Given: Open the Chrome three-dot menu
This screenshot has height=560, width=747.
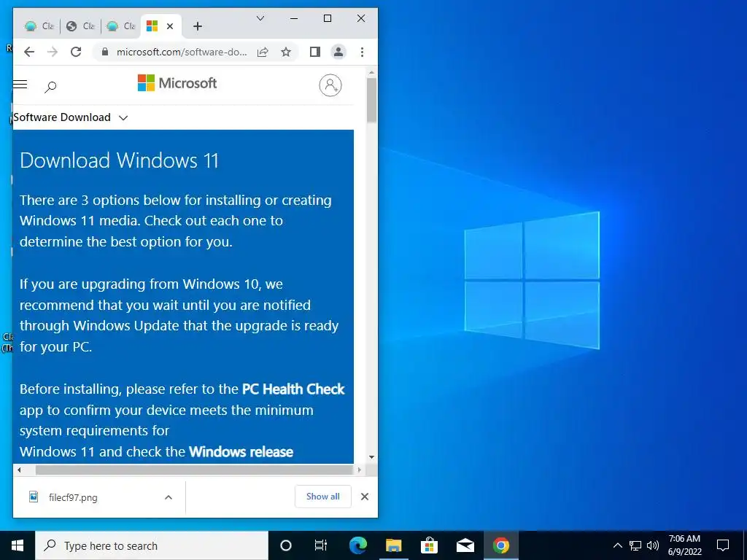Looking at the screenshot, I should pos(362,52).
